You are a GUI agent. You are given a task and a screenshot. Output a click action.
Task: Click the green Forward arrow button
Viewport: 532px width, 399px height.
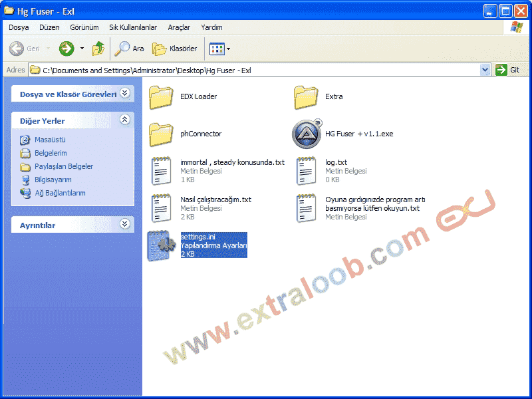pyautogui.click(x=66, y=49)
